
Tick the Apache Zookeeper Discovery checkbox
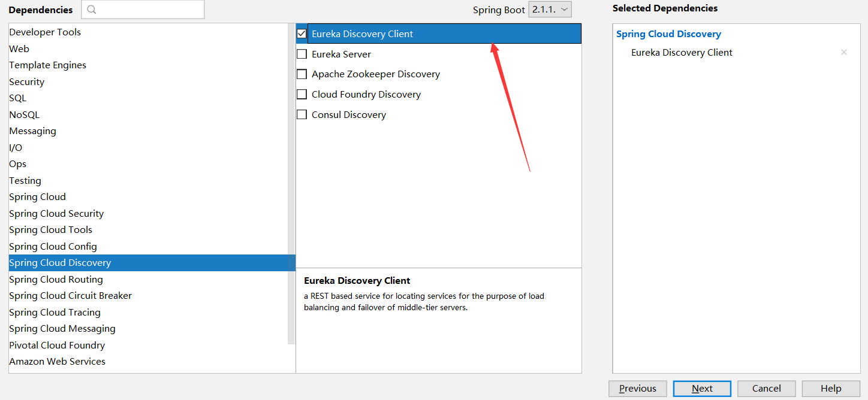pyautogui.click(x=302, y=74)
